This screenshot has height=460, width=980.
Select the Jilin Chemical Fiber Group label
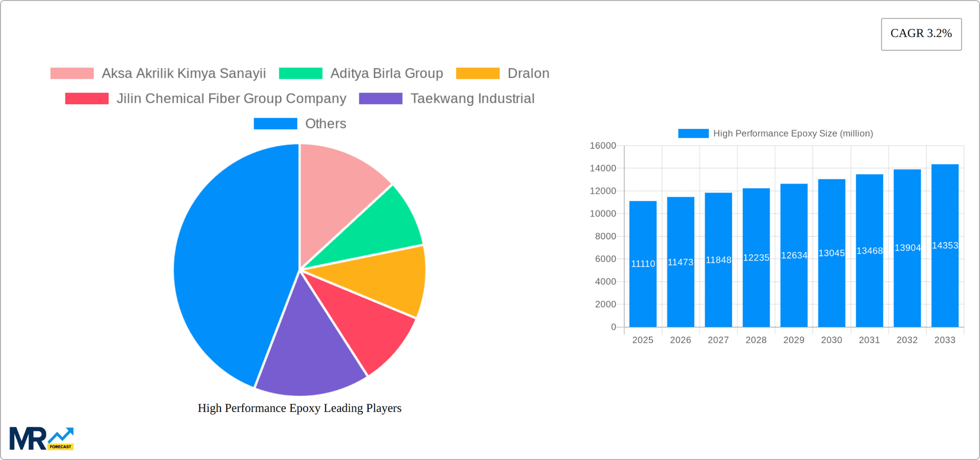[x=232, y=98]
